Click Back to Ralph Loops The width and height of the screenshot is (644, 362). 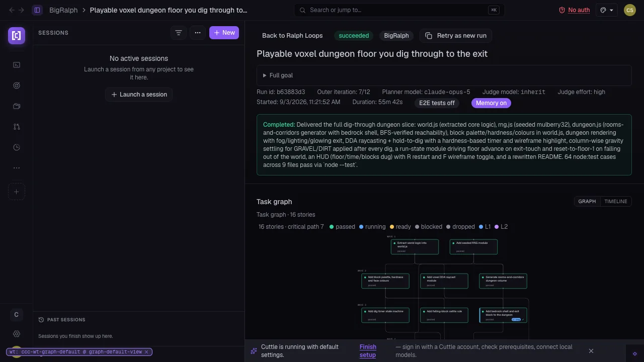click(292, 36)
